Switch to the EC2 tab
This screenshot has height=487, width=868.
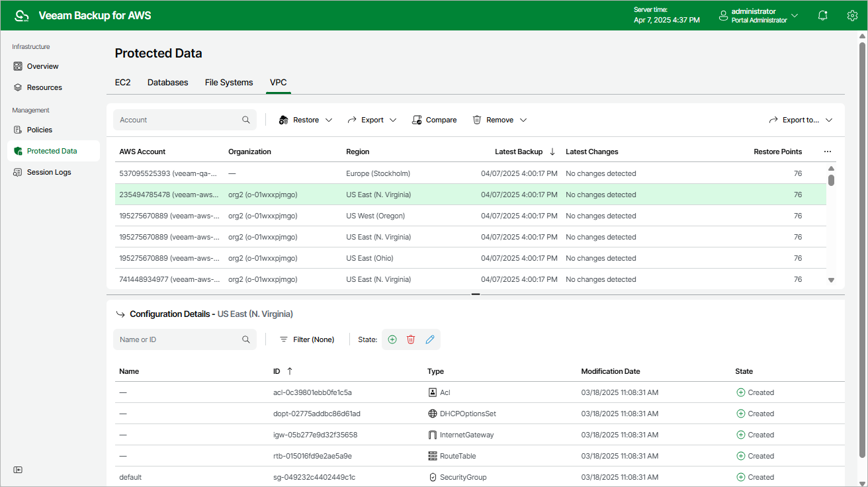[x=123, y=82]
